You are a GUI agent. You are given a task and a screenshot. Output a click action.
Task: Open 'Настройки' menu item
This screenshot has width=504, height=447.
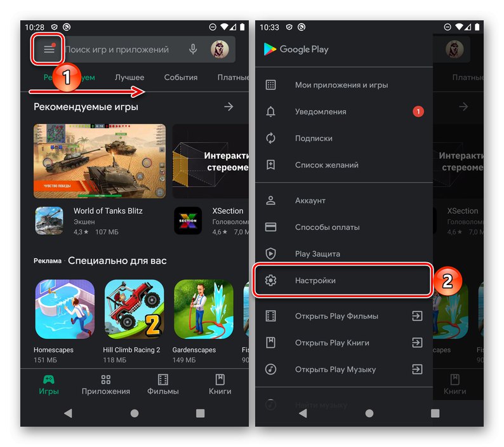pos(343,281)
